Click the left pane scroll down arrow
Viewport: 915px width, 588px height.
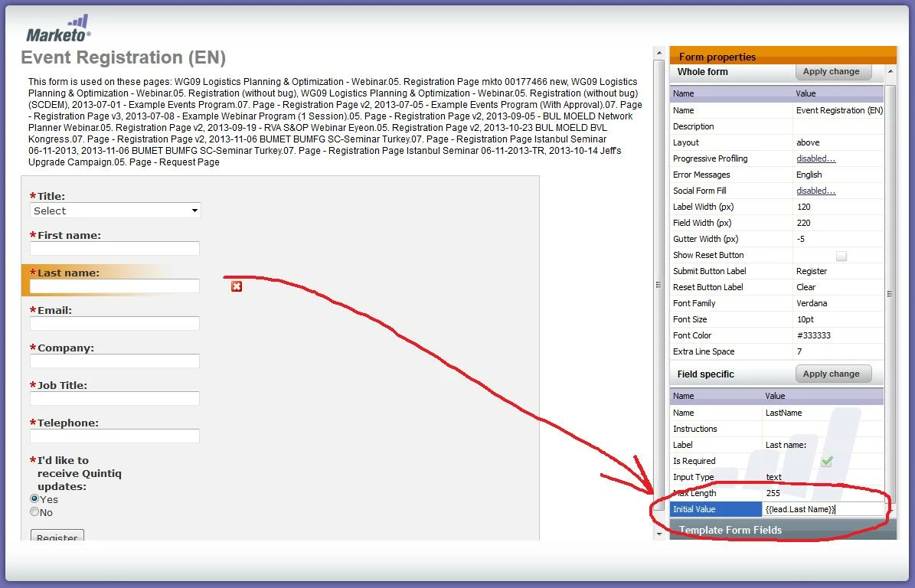point(659,534)
